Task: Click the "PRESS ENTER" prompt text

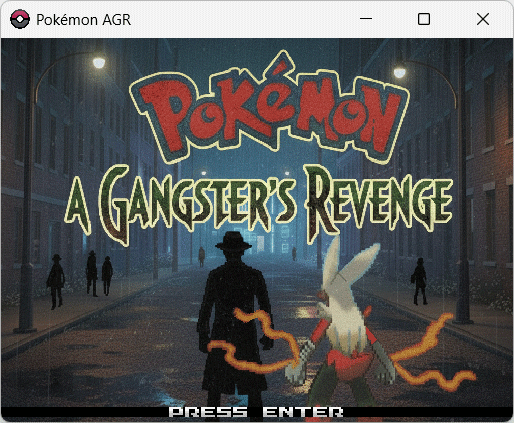Action: click(x=256, y=412)
